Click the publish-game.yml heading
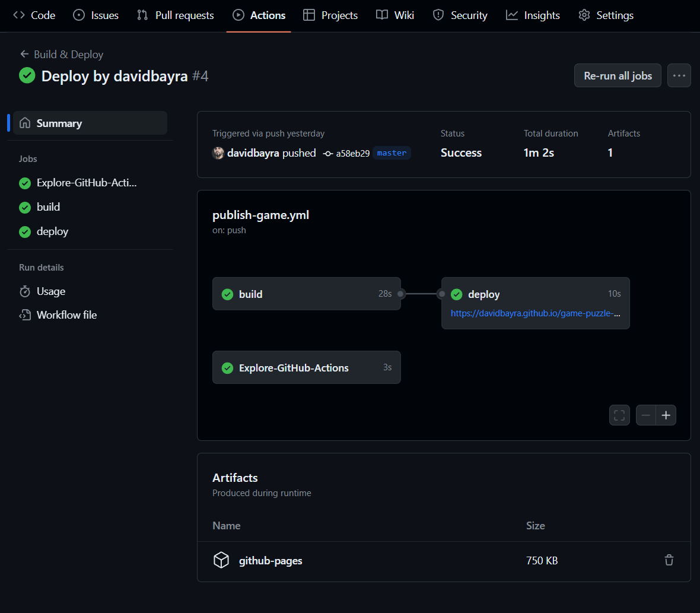The width and height of the screenshot is (700, 613). (x=260, y=215)
